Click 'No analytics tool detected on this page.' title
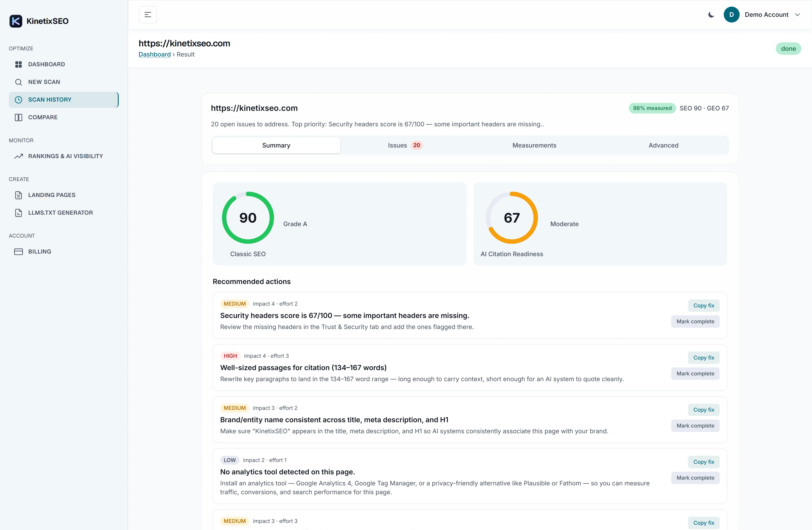This screenshot has height=530, width=812. tap(287, 472)
